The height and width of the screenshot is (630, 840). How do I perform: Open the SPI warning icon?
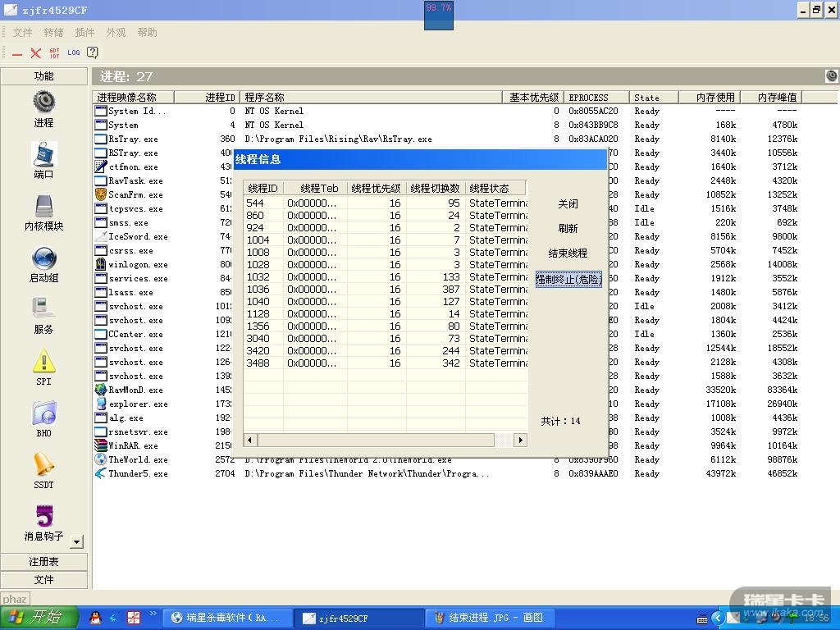point(43,362)
